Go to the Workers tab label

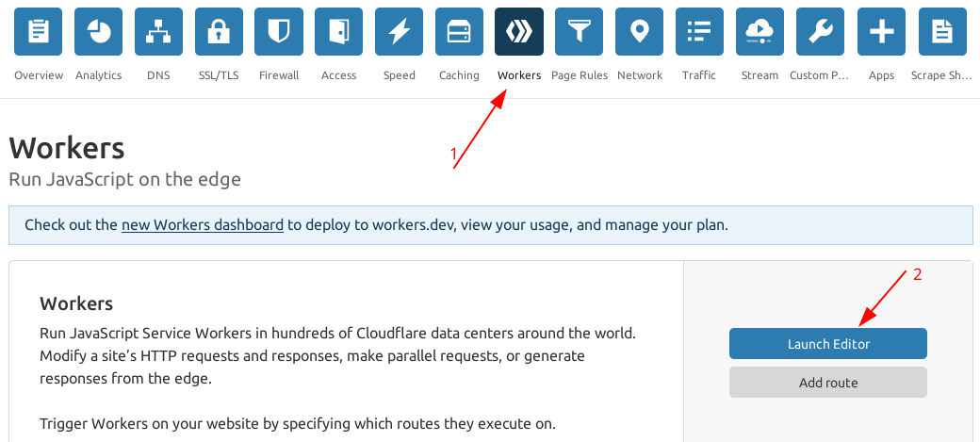519,75
